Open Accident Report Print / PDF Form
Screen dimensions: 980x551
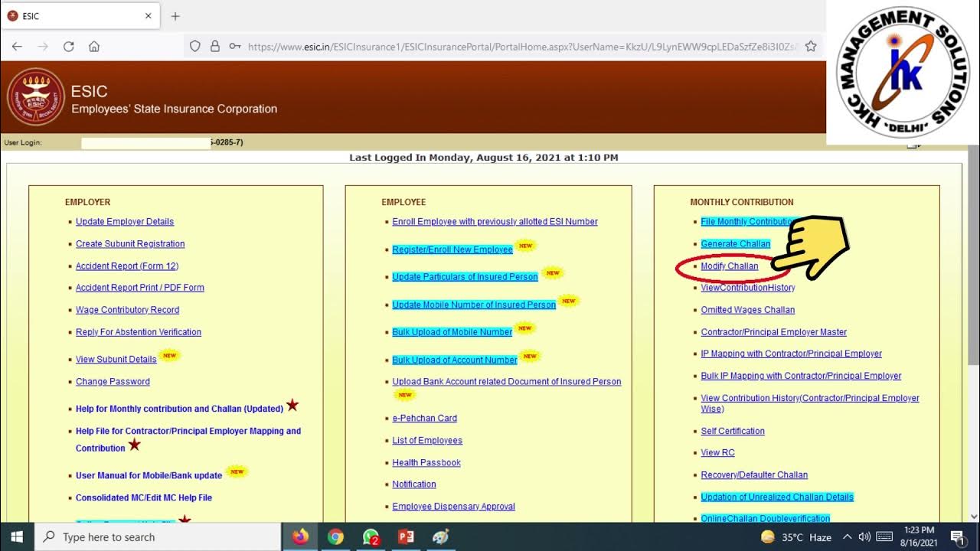(x=140, y=288)
